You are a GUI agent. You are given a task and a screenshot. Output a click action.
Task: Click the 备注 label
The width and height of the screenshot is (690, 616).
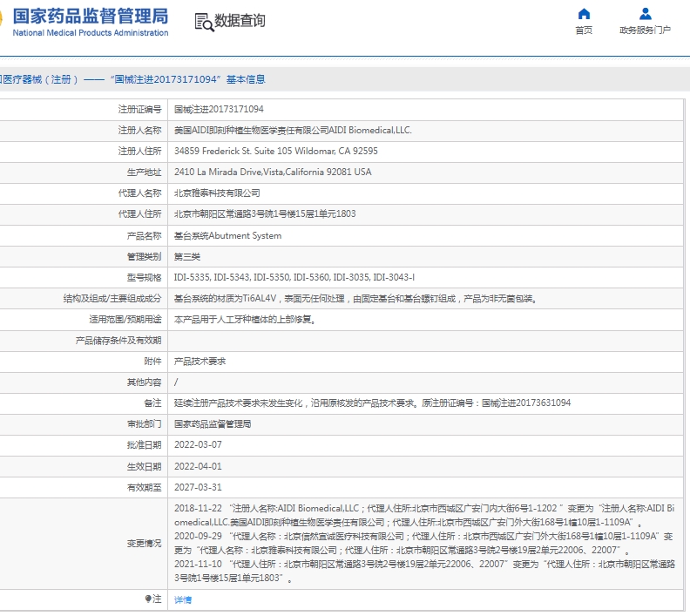tap(152, 403)
